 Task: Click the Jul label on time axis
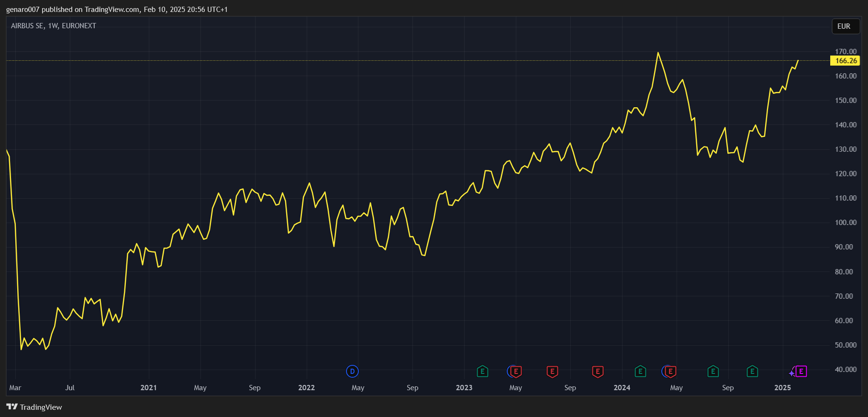[70, 388]
